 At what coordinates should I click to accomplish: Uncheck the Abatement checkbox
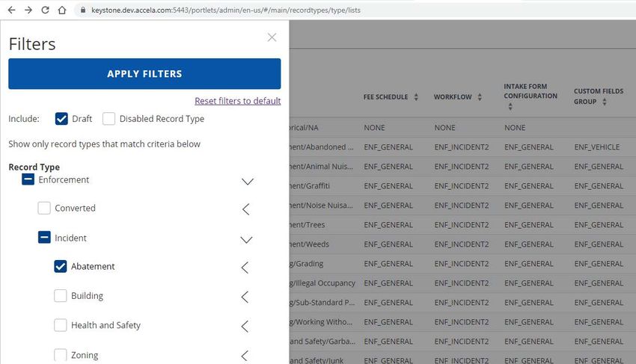[61, 266]
